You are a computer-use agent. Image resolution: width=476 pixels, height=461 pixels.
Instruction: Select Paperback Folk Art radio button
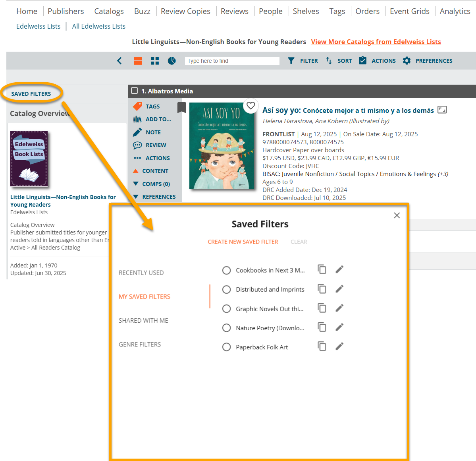coord(226,347)
